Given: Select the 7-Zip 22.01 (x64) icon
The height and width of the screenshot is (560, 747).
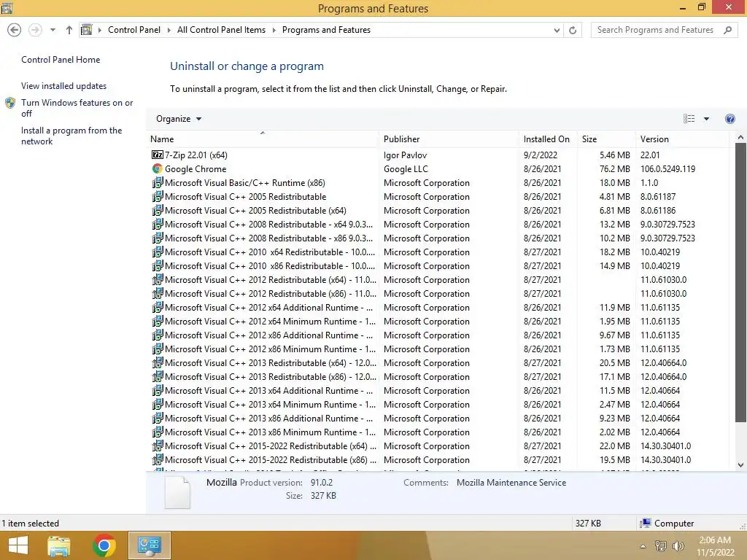Looking at the screenshot, I should click(158, 155).
